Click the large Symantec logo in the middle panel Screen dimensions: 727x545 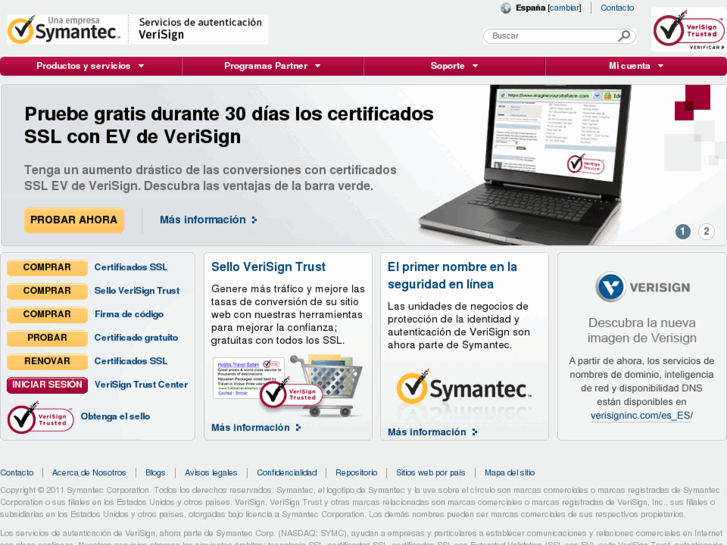464,388
